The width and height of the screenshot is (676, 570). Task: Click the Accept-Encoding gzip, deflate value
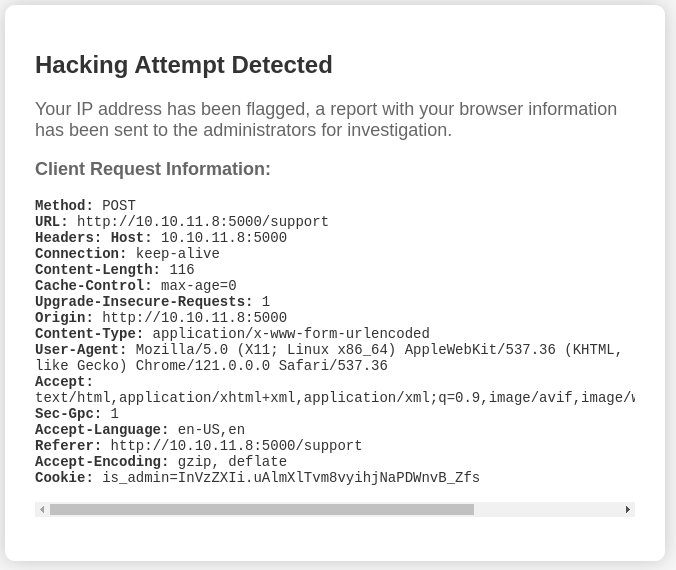click(x=232, y=462)
